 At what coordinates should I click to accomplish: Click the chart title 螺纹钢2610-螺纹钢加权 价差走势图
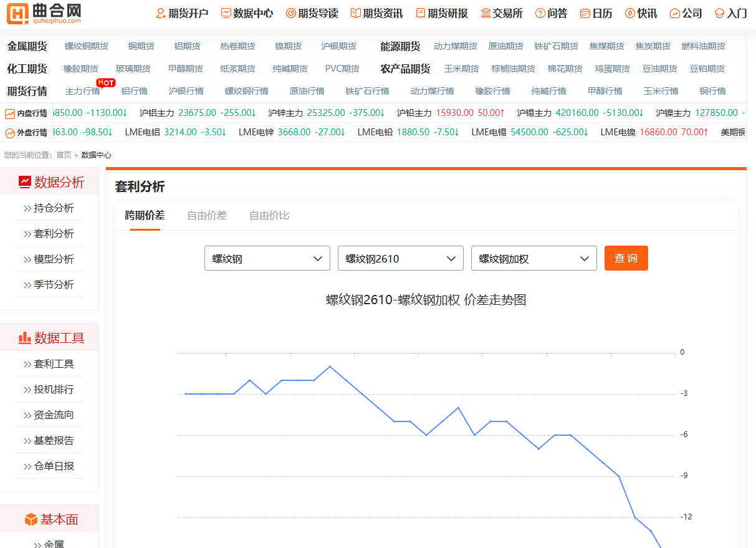click(x=426, y=300)
